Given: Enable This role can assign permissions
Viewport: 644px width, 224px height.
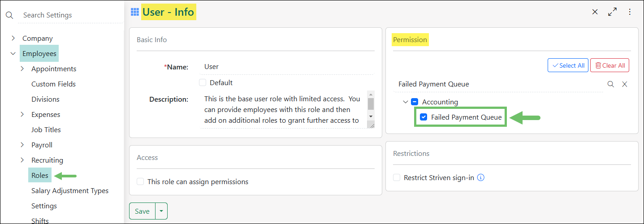Looking at the screenshot, I should tap(140, 181).
